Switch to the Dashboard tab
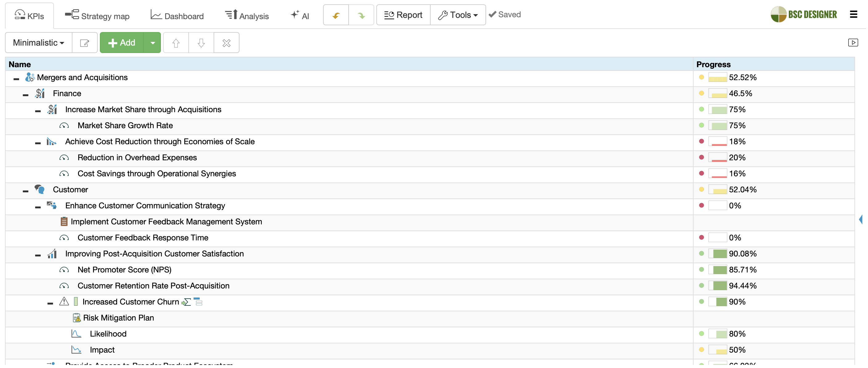 177,16
